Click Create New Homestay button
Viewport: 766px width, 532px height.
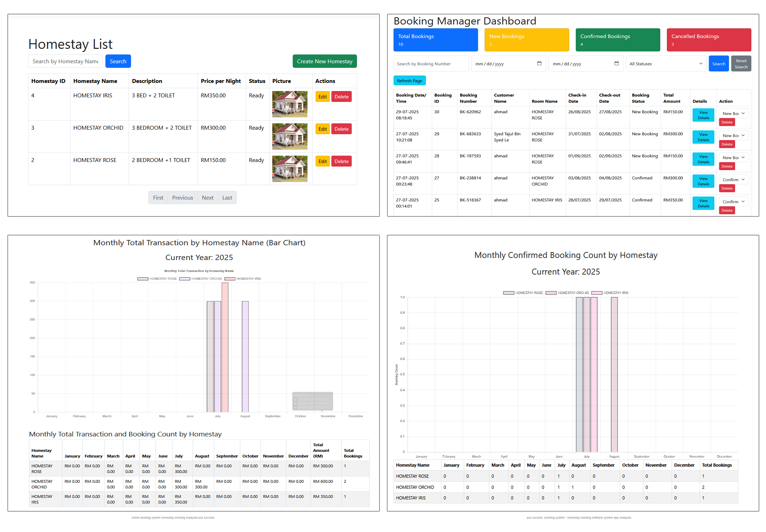point(324,61)
